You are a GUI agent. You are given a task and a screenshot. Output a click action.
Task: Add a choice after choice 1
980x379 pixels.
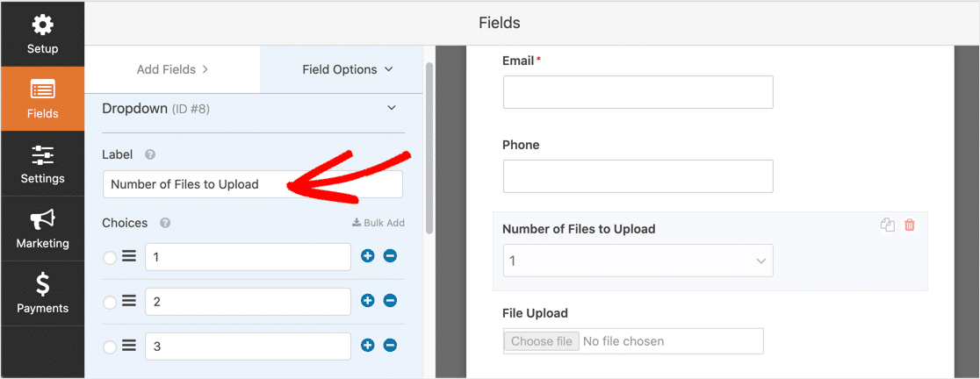click(x=367, y=256)
